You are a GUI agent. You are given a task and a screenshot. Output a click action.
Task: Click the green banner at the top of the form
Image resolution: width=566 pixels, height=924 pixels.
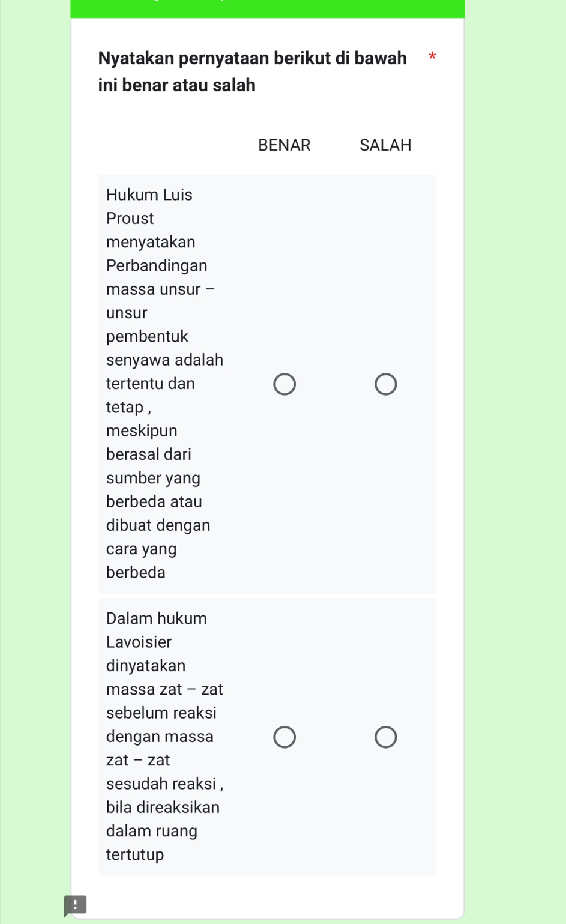[x=267, y=8]
